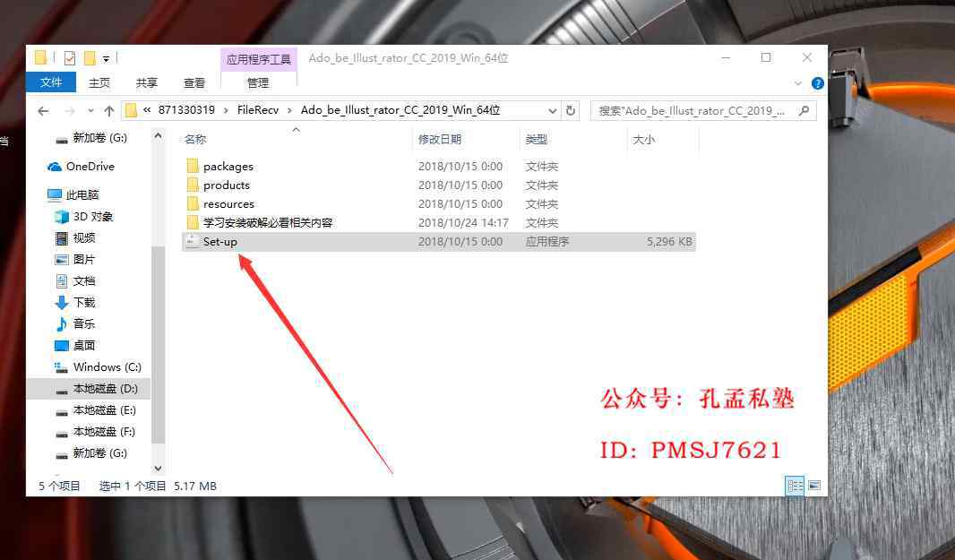Expand the chevron after 871330319 in the address bar

[x=226, y=110]
